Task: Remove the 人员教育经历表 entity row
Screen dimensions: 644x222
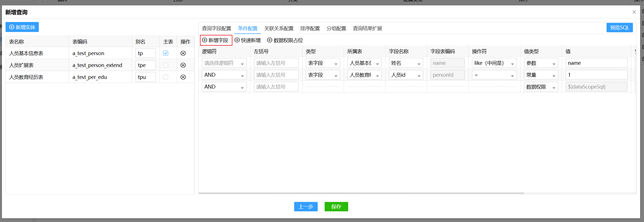Action: point(183,77)
